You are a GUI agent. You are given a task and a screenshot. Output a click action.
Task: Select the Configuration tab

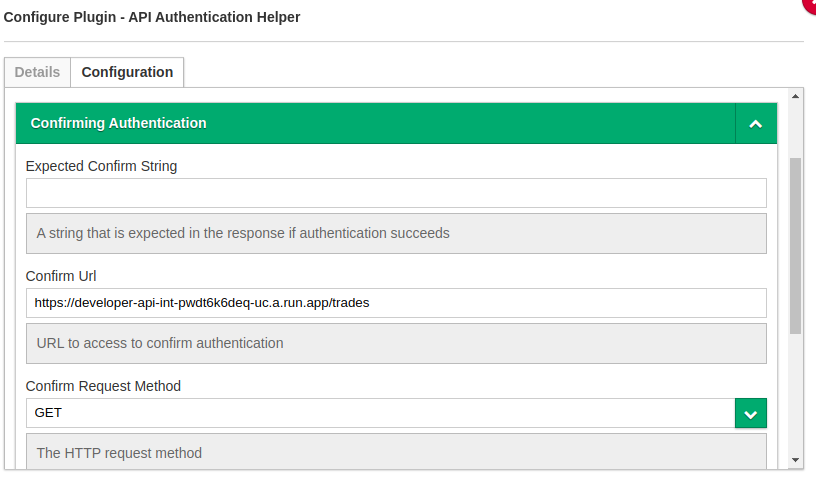click(x=127, y=72)
